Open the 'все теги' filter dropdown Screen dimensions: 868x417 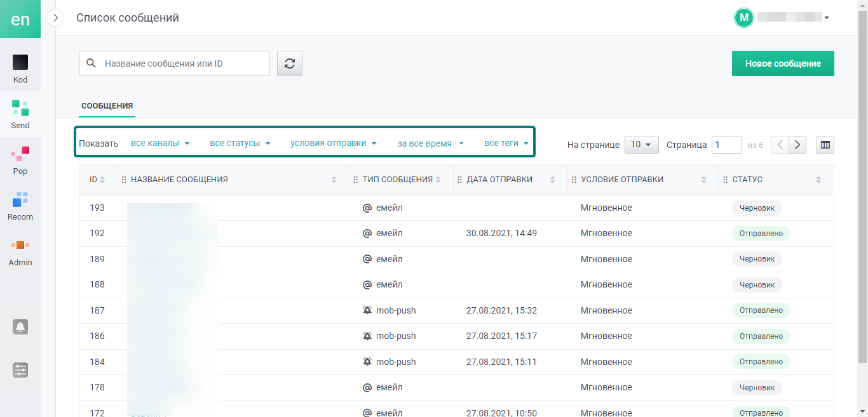coord(506,143)
